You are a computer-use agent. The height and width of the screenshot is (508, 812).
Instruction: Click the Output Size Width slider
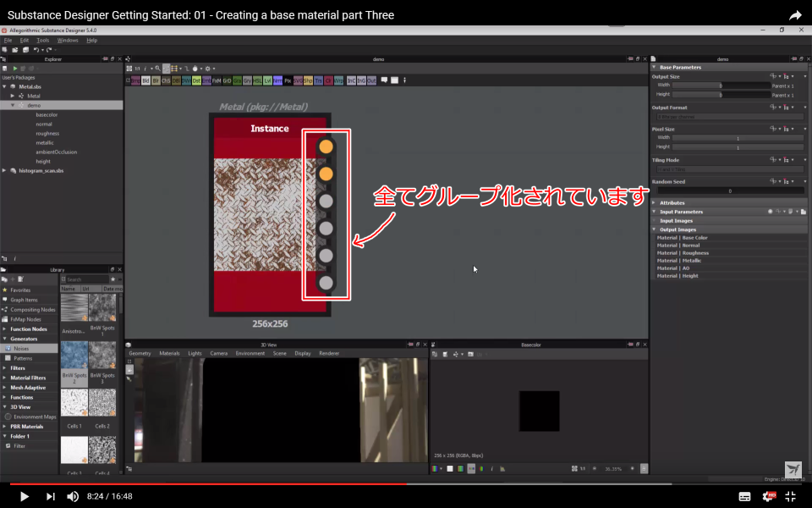(x=721, y=86)
